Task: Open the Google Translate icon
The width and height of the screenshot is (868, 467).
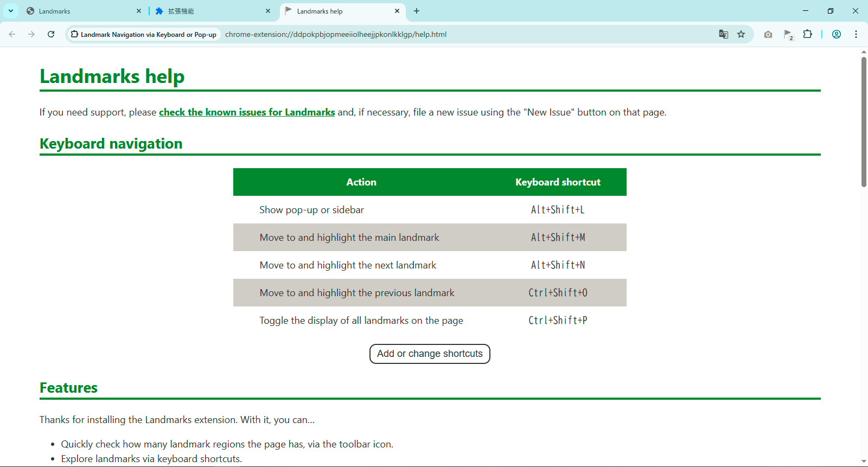Action: pyautogui.click(x=724, y=34)
